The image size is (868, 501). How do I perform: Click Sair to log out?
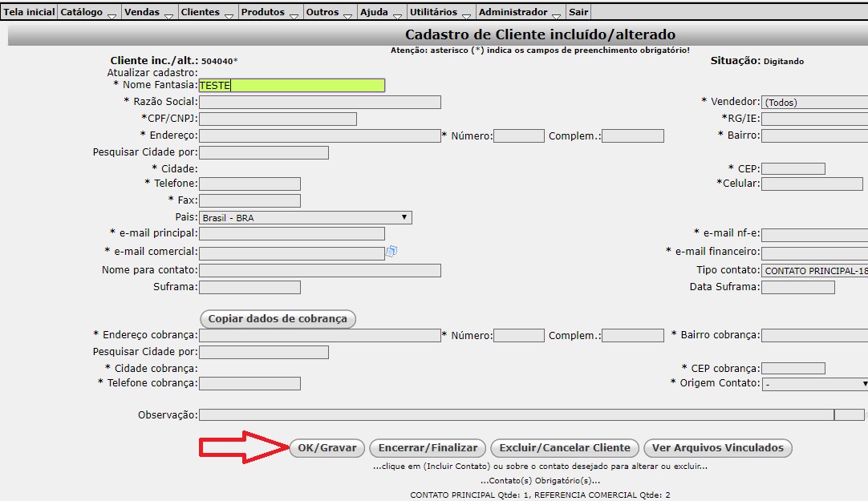pos(578,12)
